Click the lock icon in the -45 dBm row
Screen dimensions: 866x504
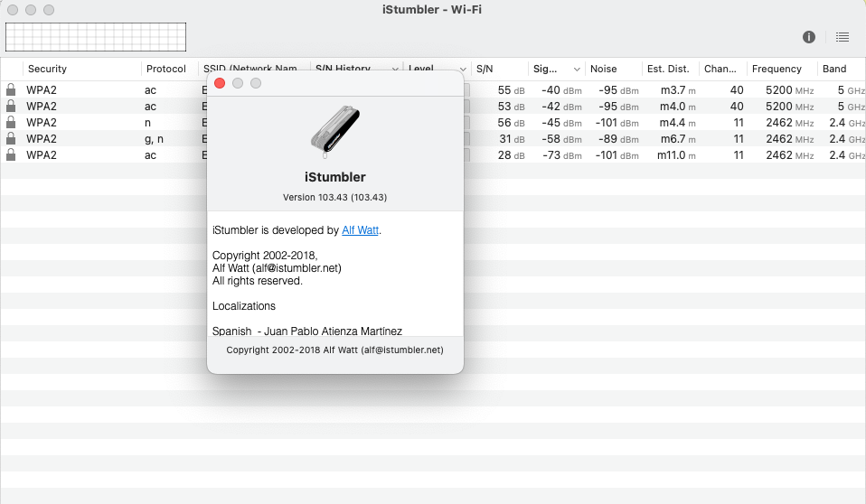(x=11, y=122)
